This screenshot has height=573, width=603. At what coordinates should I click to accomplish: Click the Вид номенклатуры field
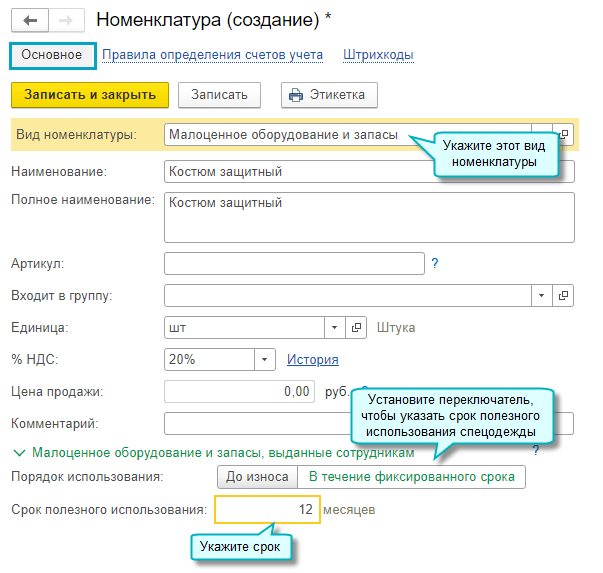348,135
